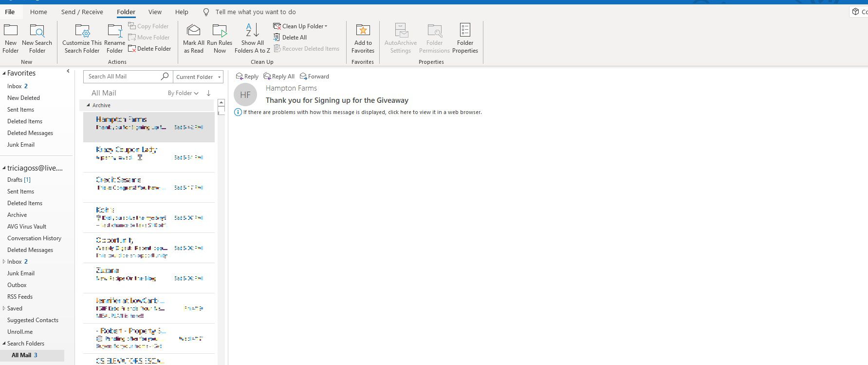Open Inbox in Favorites
The height and width of the screenshot is (365, 868).
click(18, 86)
